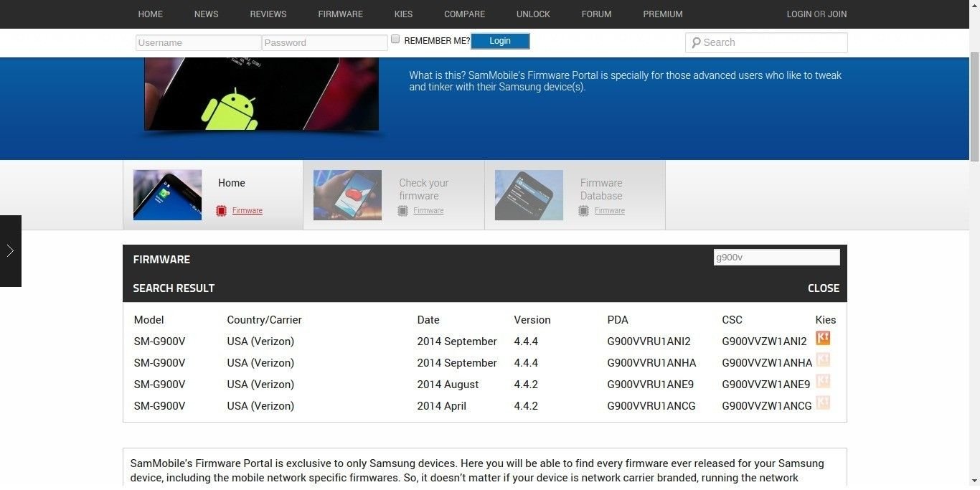
Task: Click red chip icon under Home tab
Action: pyautogui.click(x=221, y=211)
